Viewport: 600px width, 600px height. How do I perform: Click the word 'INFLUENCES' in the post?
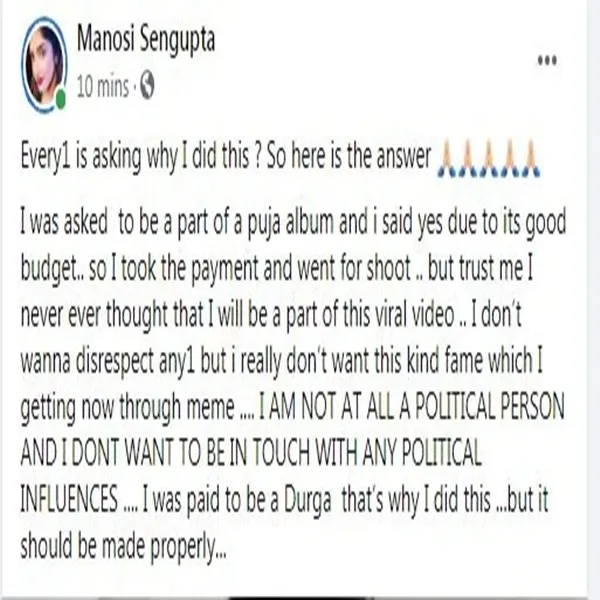coord(69,499)
